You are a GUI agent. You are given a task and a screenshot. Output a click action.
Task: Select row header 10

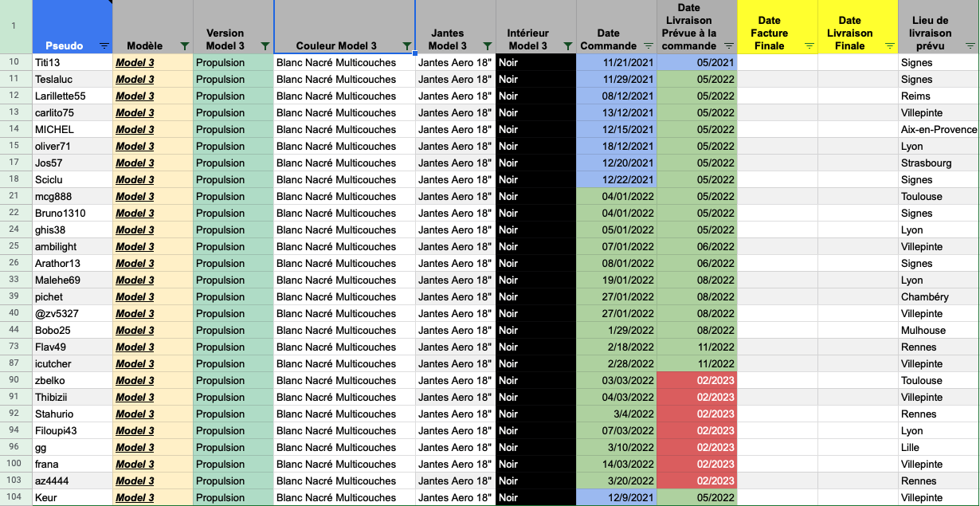pyautogui.click(x=15, y=62)
